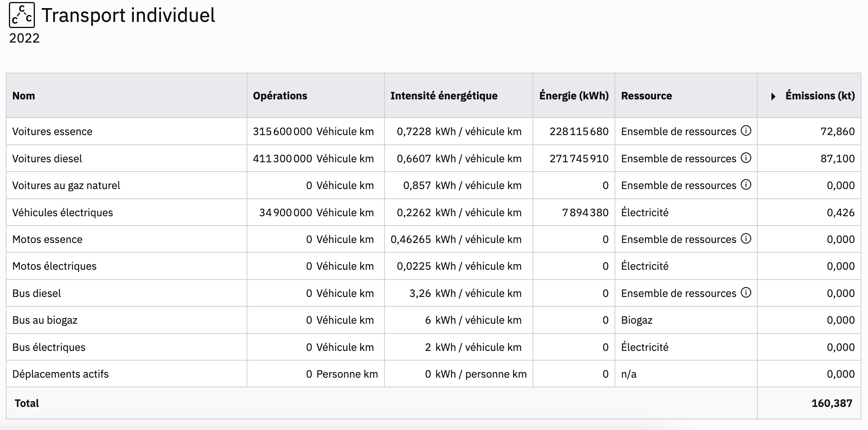The height and width of the screenshot is (430, 868).
Task: Click Électricité resource for Bus électriques
Action: pos(645,347)
